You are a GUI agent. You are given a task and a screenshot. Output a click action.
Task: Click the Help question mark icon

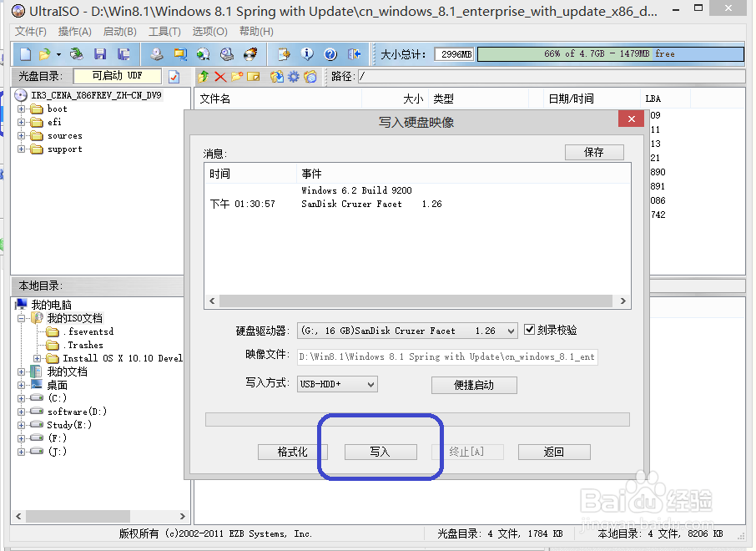(330, 54)
